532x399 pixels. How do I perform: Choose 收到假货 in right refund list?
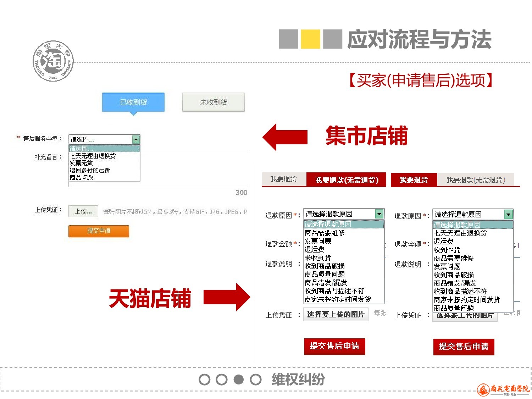[x=473, y=250]
